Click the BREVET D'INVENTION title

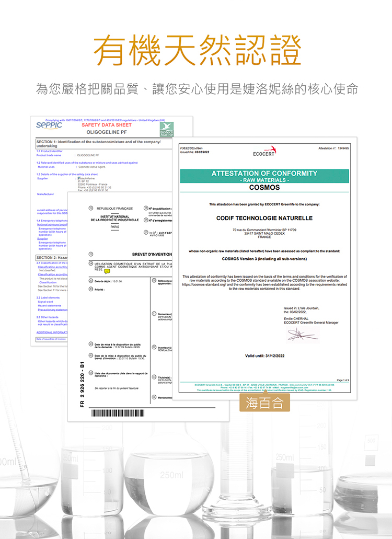(x=152, y=255)
